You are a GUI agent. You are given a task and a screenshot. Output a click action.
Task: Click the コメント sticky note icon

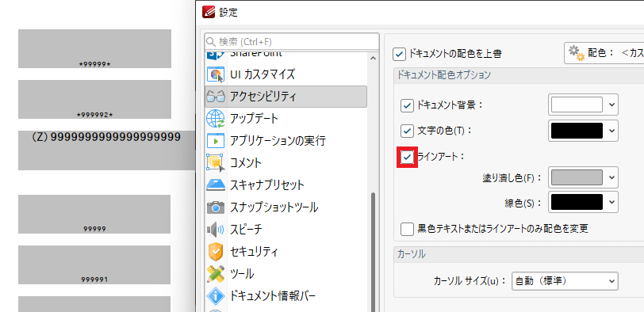pyautogui.click(x=215, y=163)
